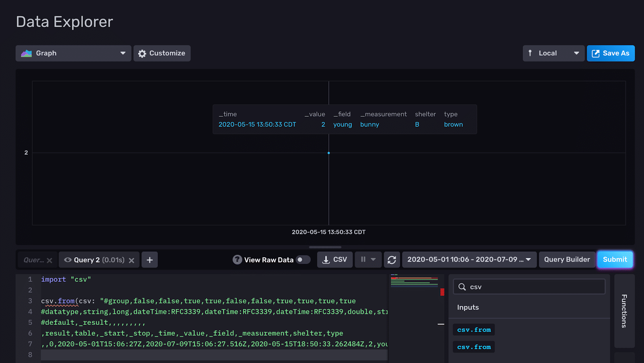Click the Customize gear button
Screen dimensions: 644x363
(x=162, y=53)
